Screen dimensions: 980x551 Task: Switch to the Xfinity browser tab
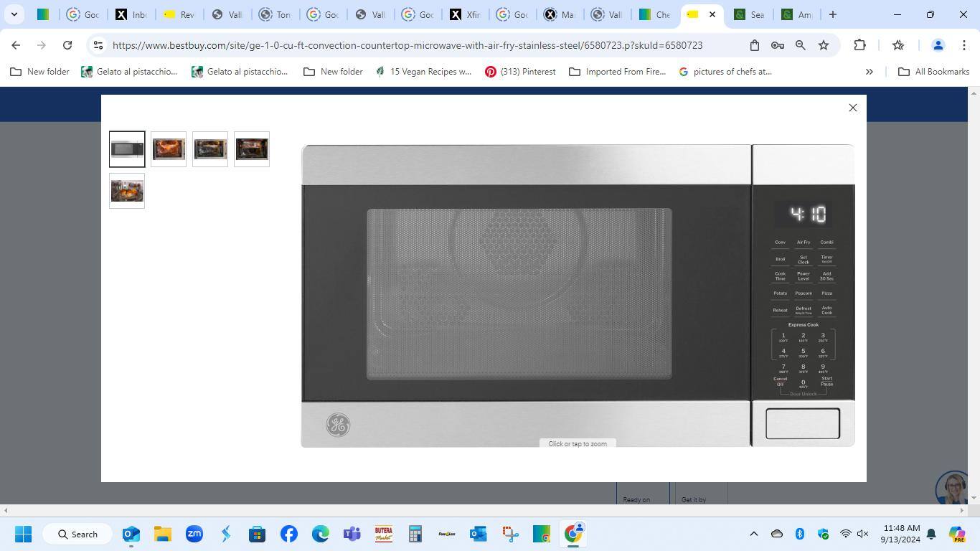point(464,14)
